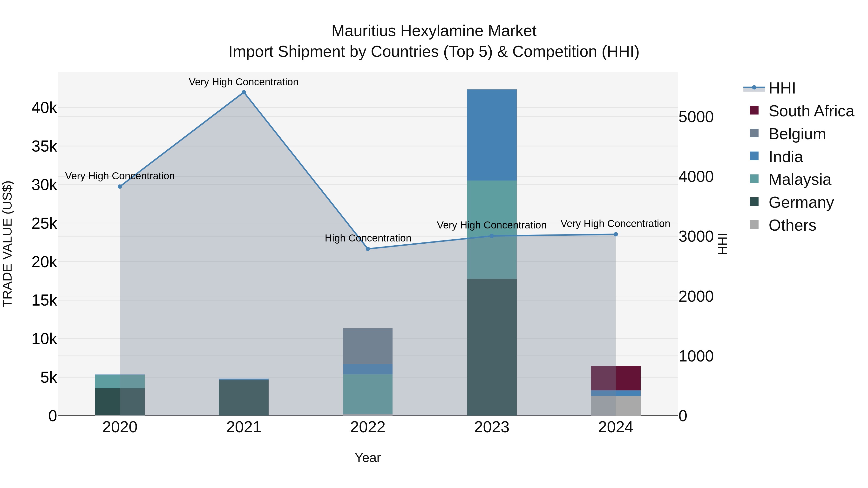Click the Belgium gray-blue legend swatch
The image size is (868, 488).
point(754,133)
